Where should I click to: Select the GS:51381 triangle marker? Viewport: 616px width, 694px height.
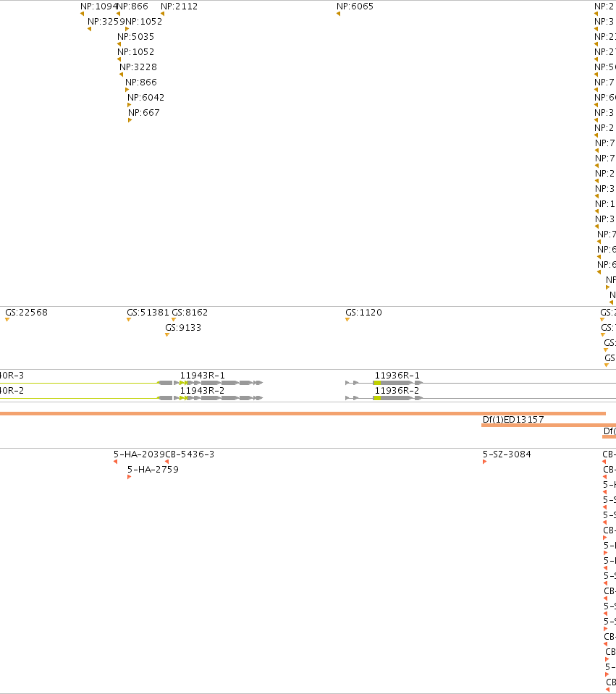tap(129, 320)
